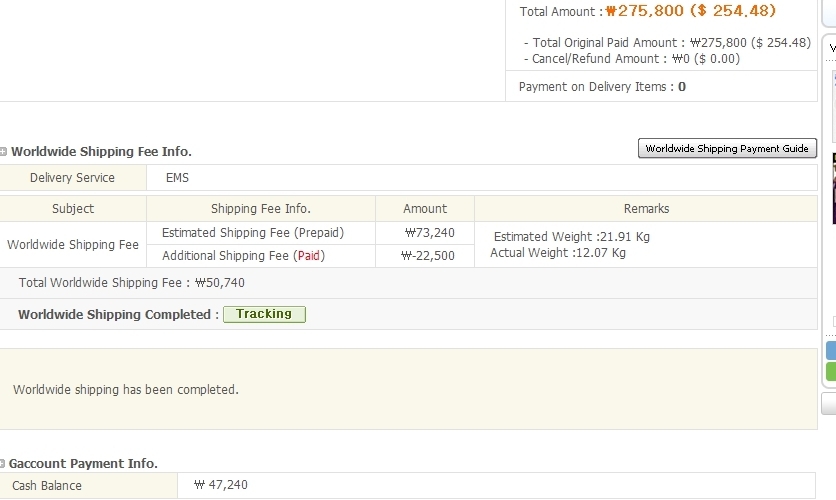Click the Remarks column header

tap(645, 209)
